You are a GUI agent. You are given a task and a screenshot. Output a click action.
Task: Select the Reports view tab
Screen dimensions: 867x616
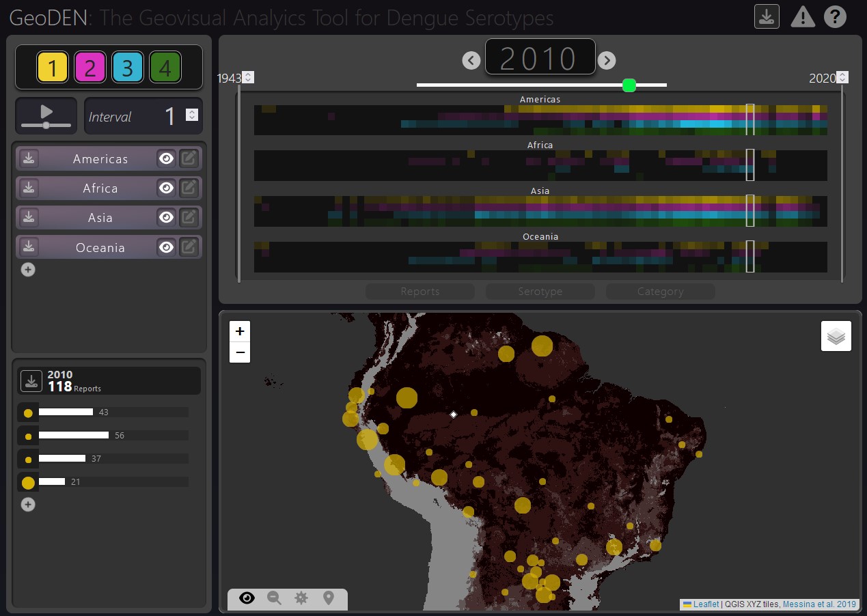point(420,292)
